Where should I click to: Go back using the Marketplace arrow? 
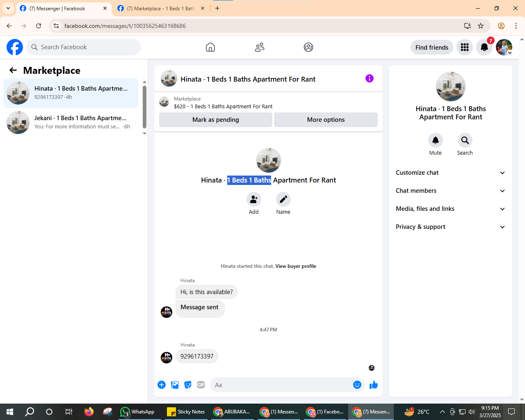click(x=13, y=70)
